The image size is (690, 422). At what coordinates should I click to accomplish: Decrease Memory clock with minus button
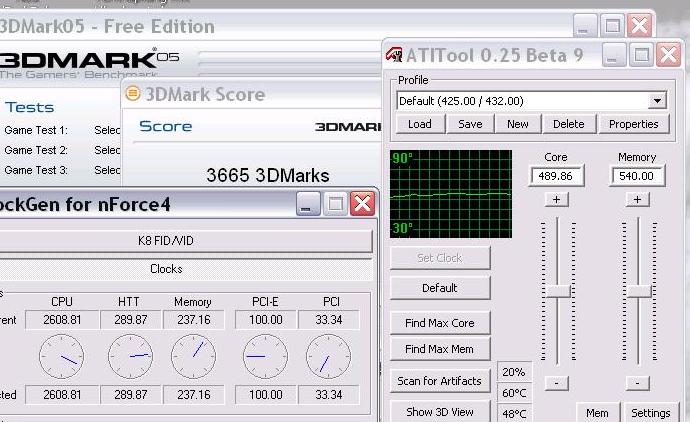point(637,383)
